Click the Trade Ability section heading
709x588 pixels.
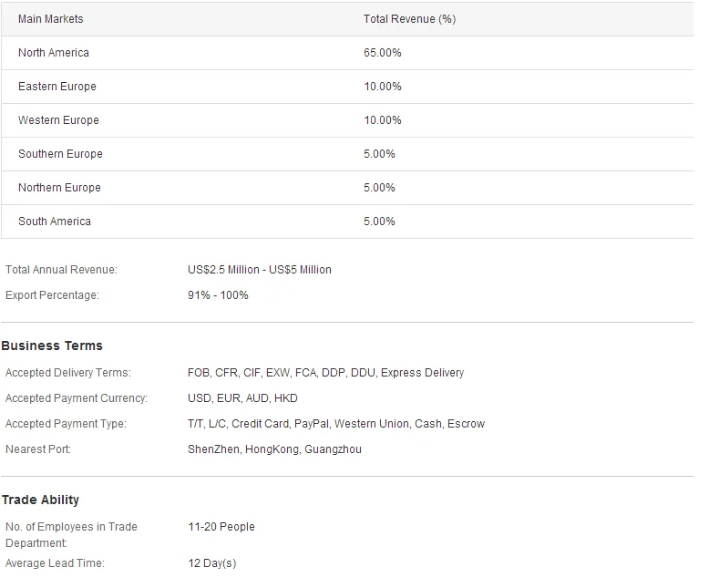pos(40,500)
